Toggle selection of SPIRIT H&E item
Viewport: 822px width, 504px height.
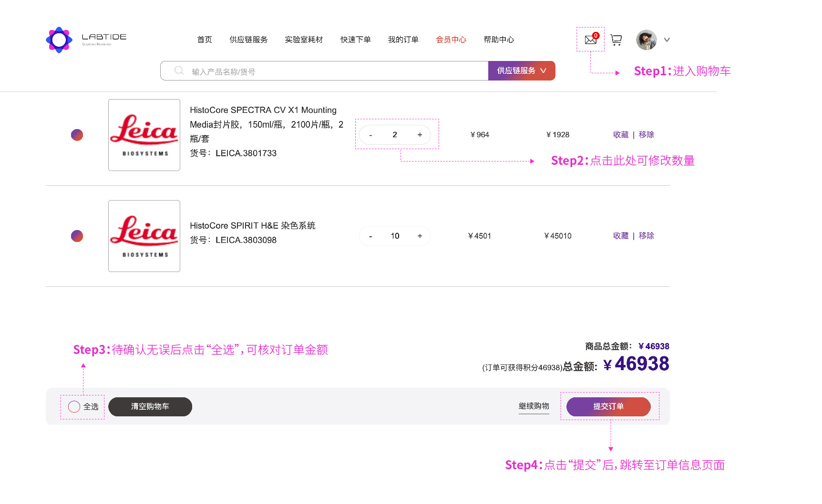tap(77, 236)
